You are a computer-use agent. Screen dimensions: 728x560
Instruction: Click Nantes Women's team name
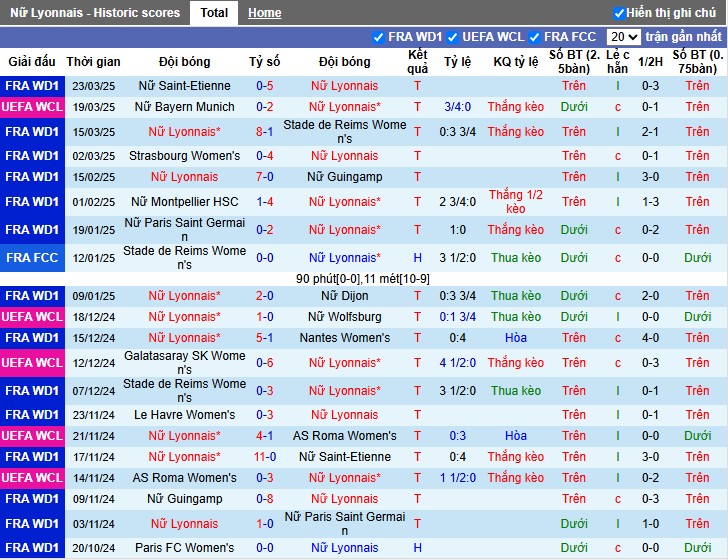[344, 338]
